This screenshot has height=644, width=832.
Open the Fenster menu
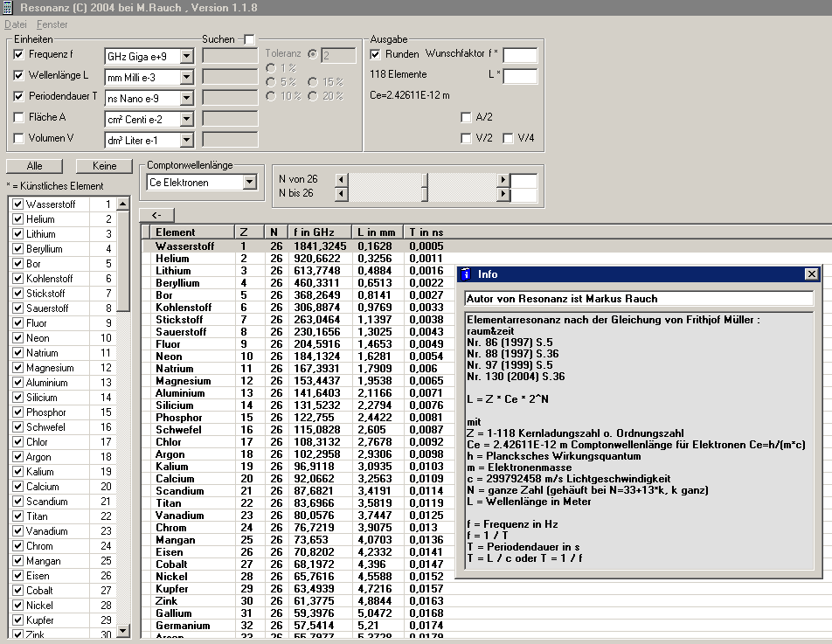point(52,24)
